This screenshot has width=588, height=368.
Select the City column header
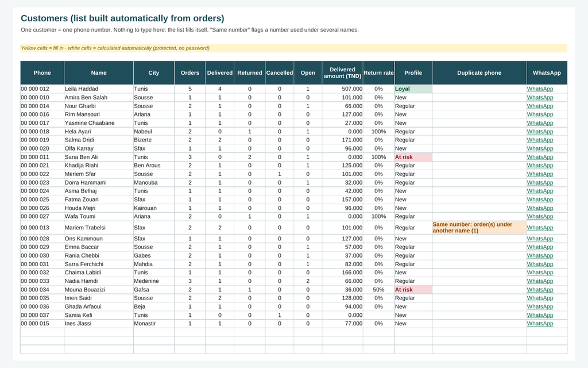[154, 73]
